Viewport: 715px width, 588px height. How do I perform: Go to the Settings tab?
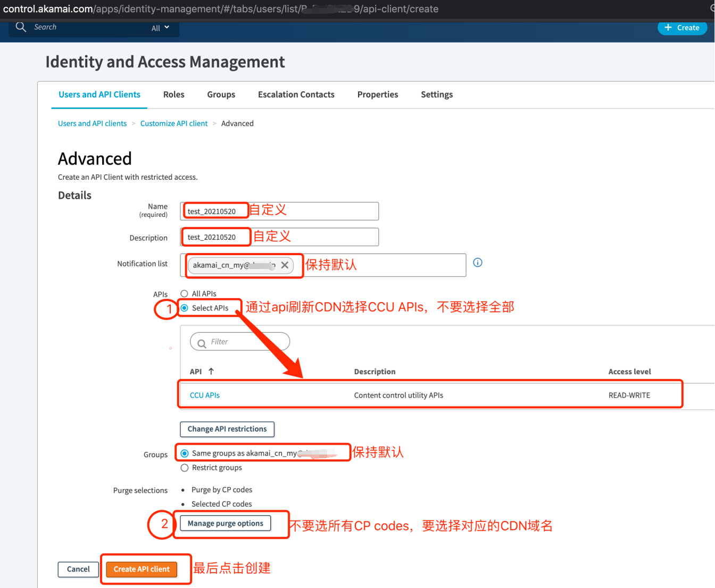coord(437,95)
